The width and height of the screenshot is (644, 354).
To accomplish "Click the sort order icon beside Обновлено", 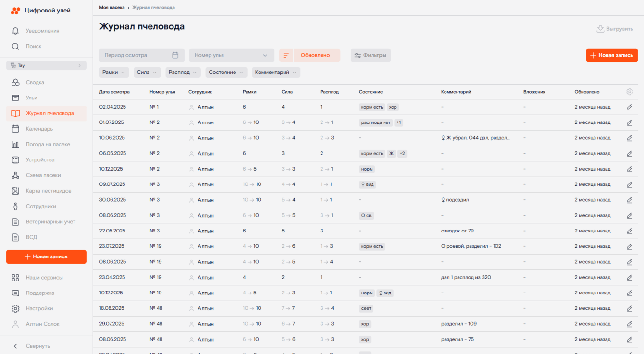I will coord(286,55).
